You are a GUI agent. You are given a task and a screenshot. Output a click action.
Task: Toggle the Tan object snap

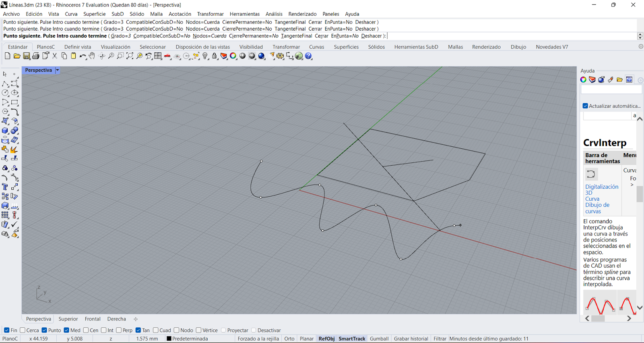click(138, 330)
